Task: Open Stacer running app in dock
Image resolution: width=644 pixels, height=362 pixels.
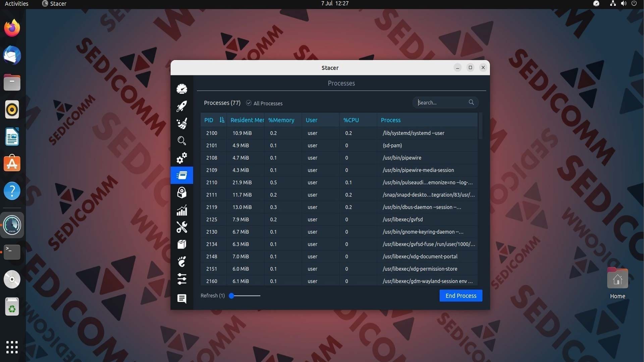Action: 12,225
